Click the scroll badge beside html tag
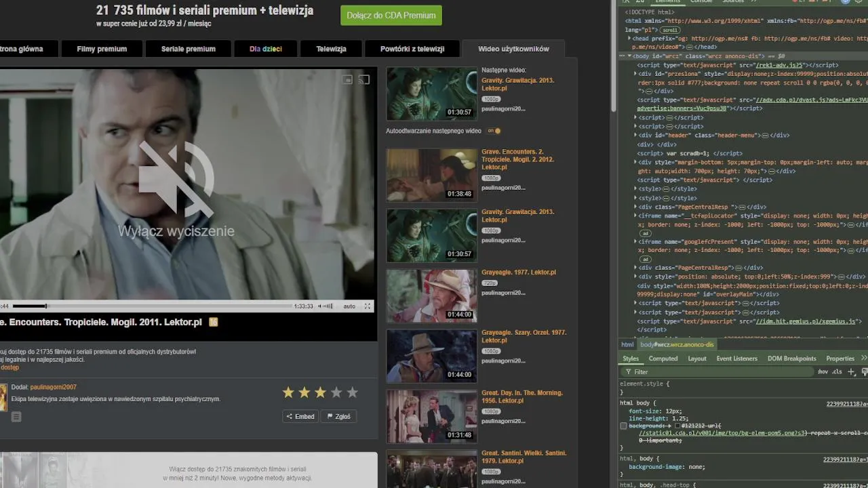Image resolution: width=868 pixels, height=488 pixels. point(670,30)
